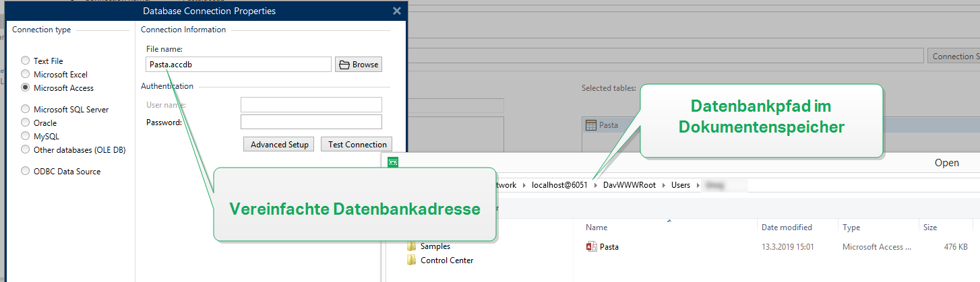
Task: Click the Password input field
Action: (311, 122)
